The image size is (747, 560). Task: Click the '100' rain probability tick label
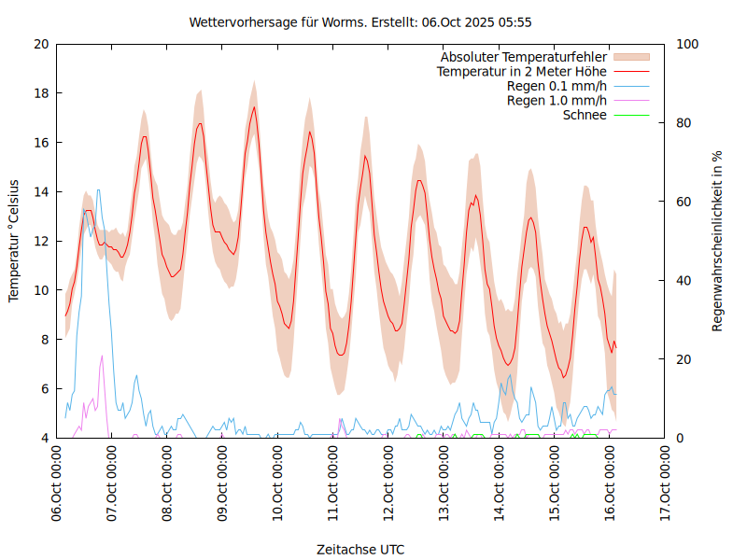coord(687,44)
